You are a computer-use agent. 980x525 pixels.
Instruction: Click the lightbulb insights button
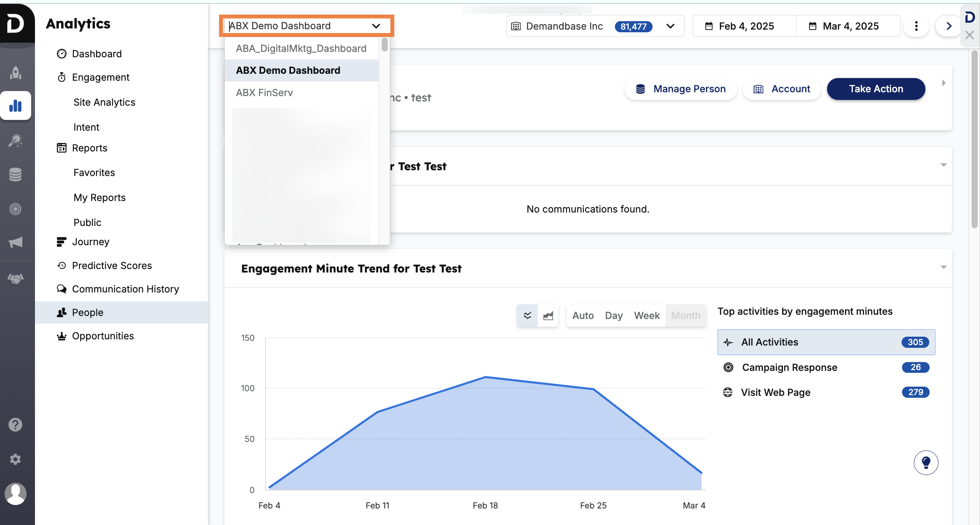point(926,462)
